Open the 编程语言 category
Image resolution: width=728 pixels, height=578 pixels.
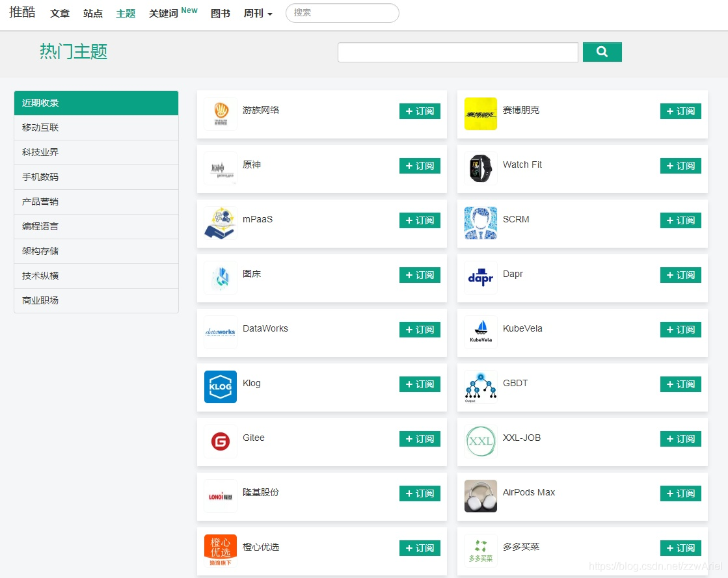(96, 226)
